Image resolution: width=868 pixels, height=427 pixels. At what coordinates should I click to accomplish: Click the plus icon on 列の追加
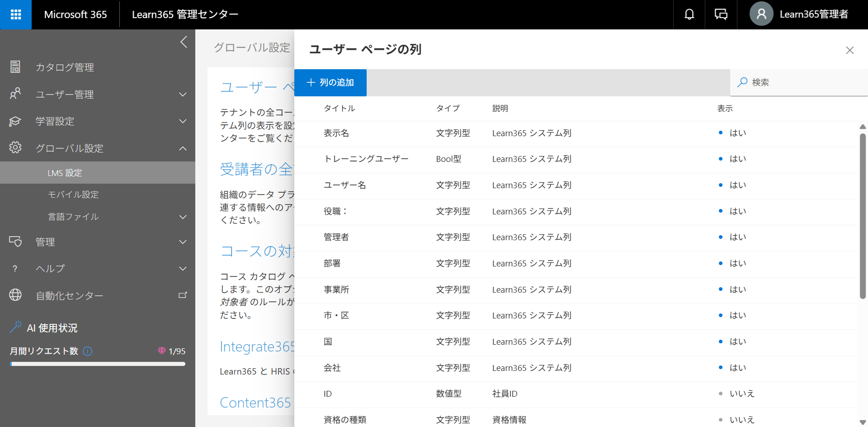pos(311,82)
